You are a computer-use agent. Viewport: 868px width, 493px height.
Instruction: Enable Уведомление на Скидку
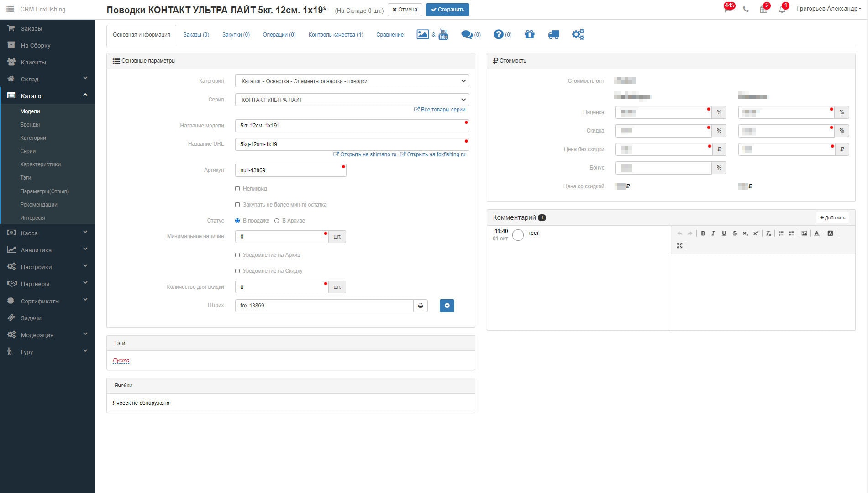(237, 271)
